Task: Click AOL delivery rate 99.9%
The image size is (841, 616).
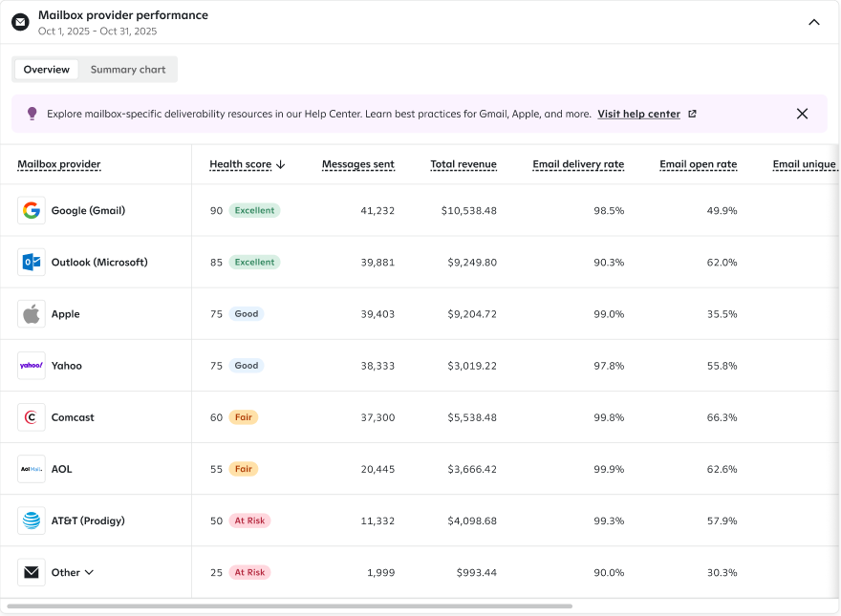Action: 609,469
